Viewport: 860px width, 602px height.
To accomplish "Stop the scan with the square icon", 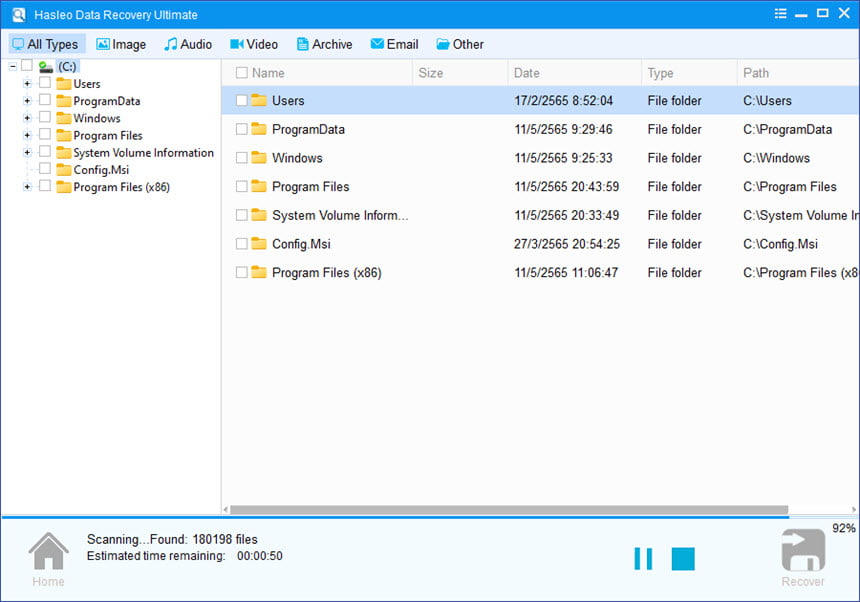I will (x=683, y=559).
